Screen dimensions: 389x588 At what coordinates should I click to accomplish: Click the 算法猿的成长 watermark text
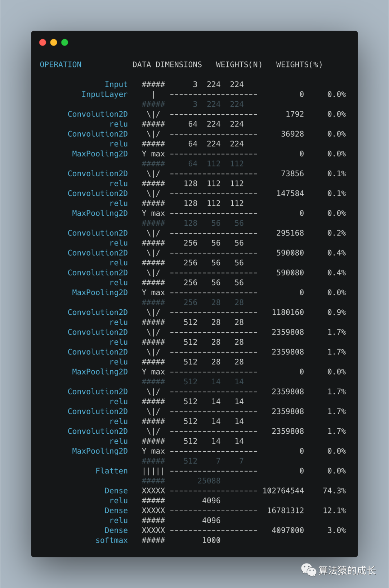[347, 570]
